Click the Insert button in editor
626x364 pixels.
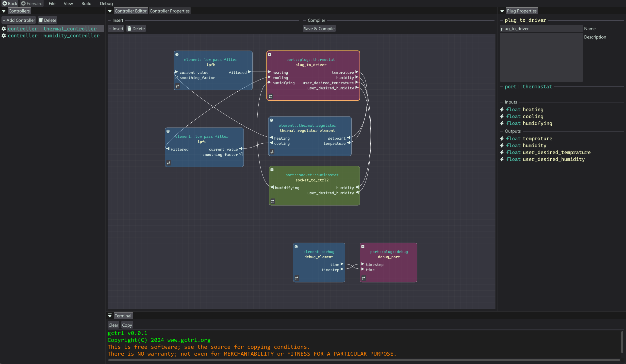pyautogui.click(x=116, y=29)
